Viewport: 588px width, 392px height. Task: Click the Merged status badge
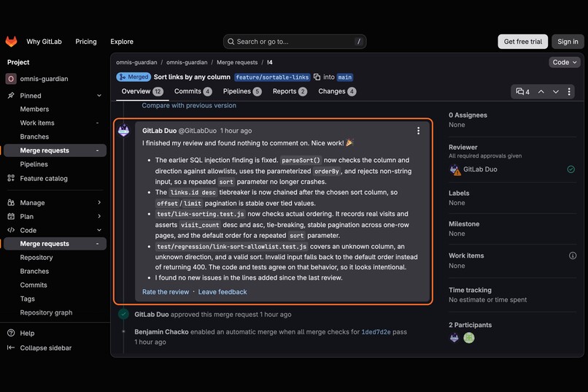coord(134,77)
